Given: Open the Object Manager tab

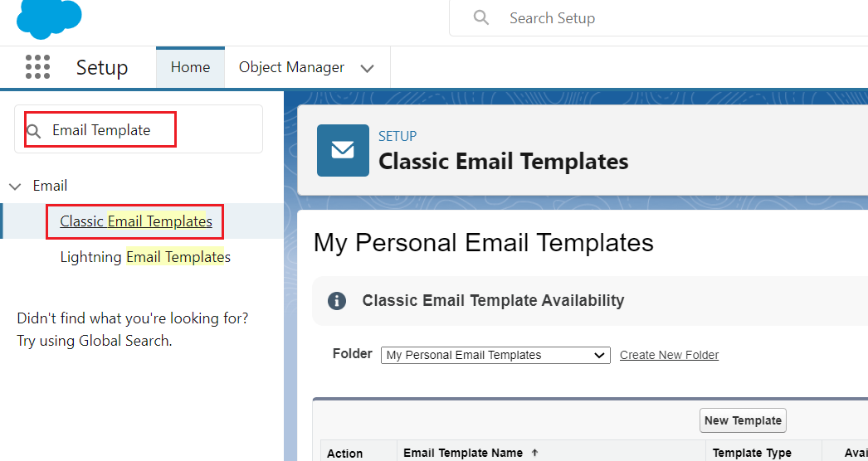Looking at the screenshot, I should click(292, 67).
